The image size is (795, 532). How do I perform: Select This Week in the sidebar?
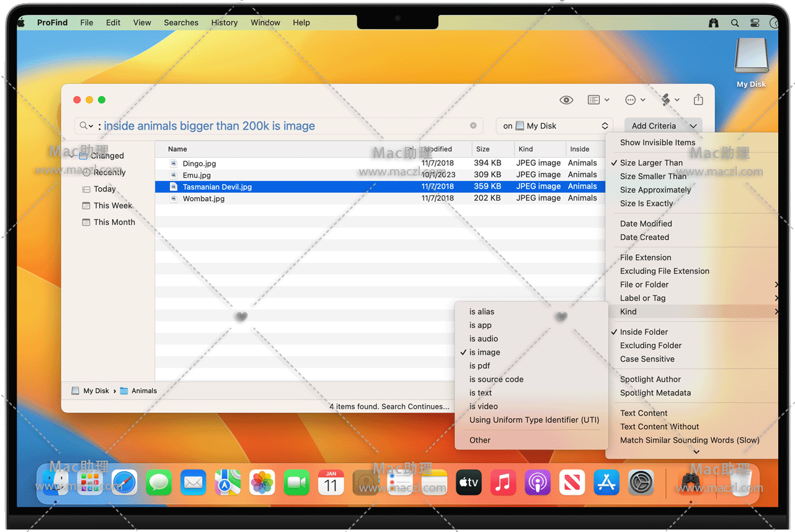tap(113, 205)
